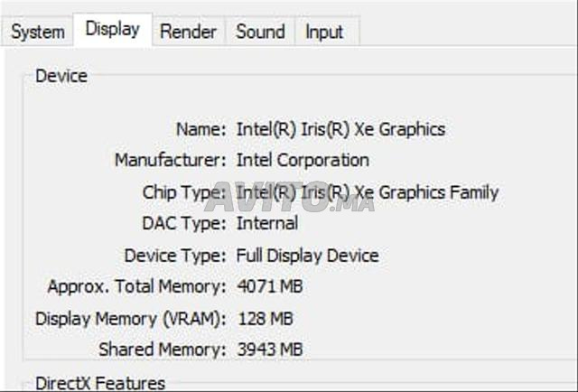
Task: Click the Manufacturer field label
Action: [170, 160]
